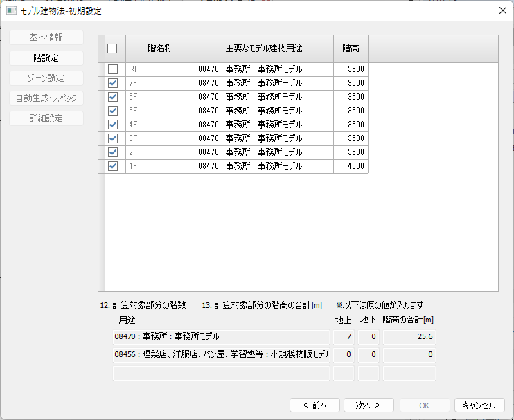Uncheck the 1F floor checkbox
The height and width of the screenshot is (420, 514).
(113, 166)
